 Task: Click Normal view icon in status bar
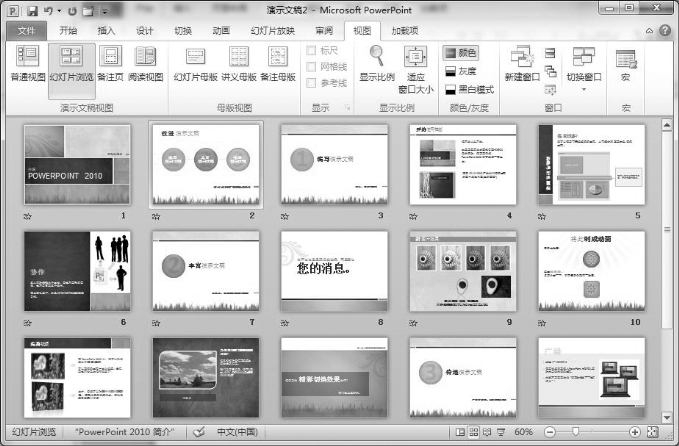460,432
